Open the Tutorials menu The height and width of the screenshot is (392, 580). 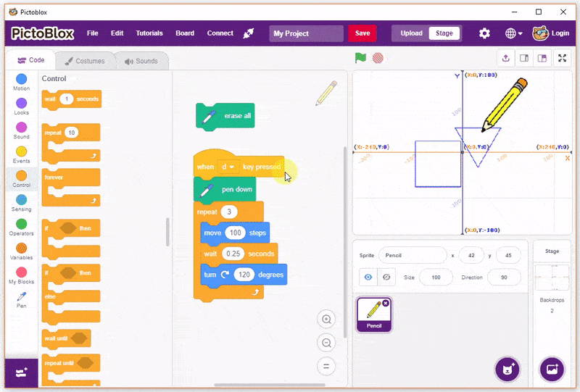coord(149,33)
